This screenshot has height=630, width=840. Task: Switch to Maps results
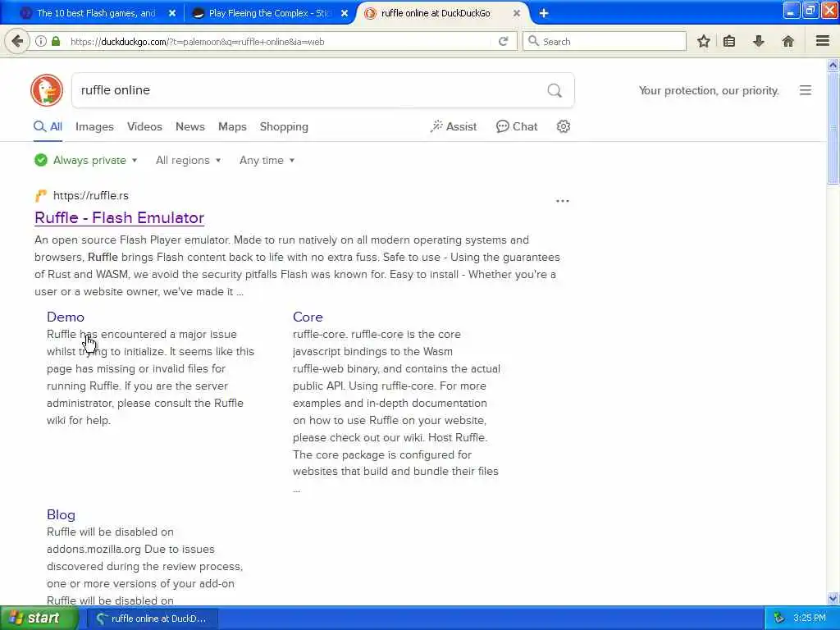(x=232, y=126)
